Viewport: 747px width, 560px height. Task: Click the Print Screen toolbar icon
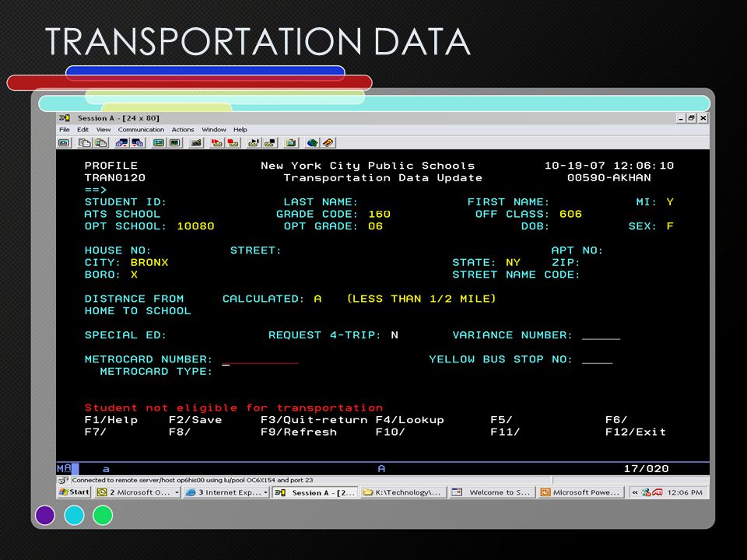click(x=65, y=142)
